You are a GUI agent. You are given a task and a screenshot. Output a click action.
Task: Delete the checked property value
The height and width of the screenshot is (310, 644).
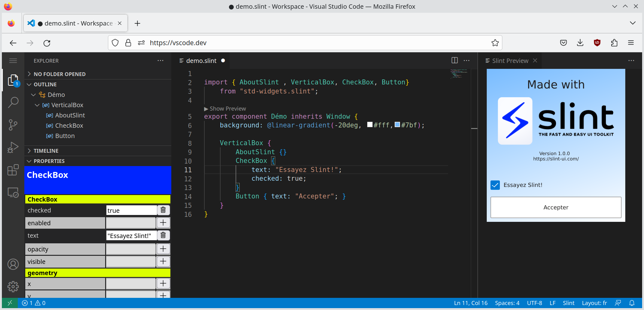(163, 210)
